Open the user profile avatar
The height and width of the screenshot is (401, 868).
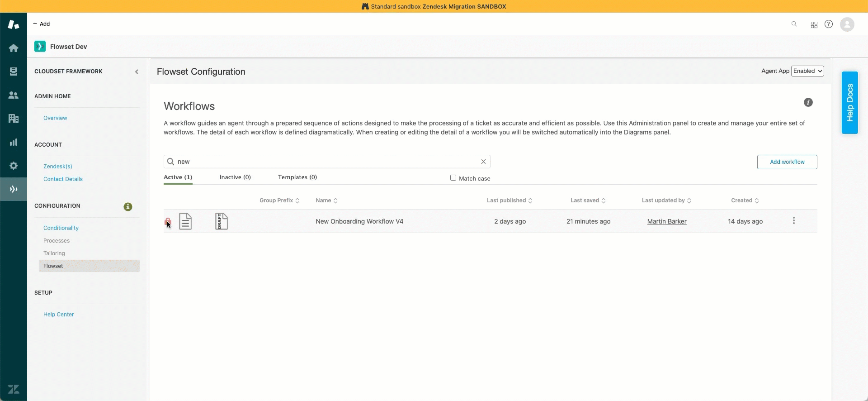point(847,24)
